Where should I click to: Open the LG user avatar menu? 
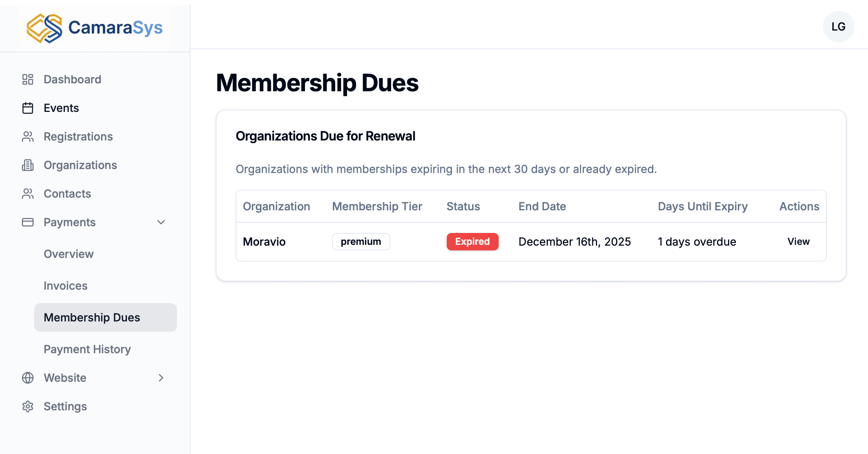click(838, 27)
